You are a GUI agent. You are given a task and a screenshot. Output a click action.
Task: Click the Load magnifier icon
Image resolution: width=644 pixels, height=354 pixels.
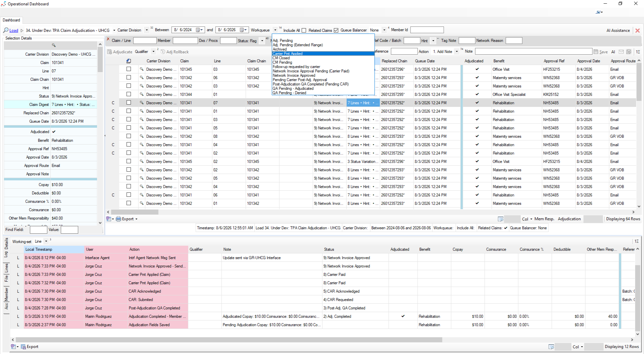click(x=6, y=30)
